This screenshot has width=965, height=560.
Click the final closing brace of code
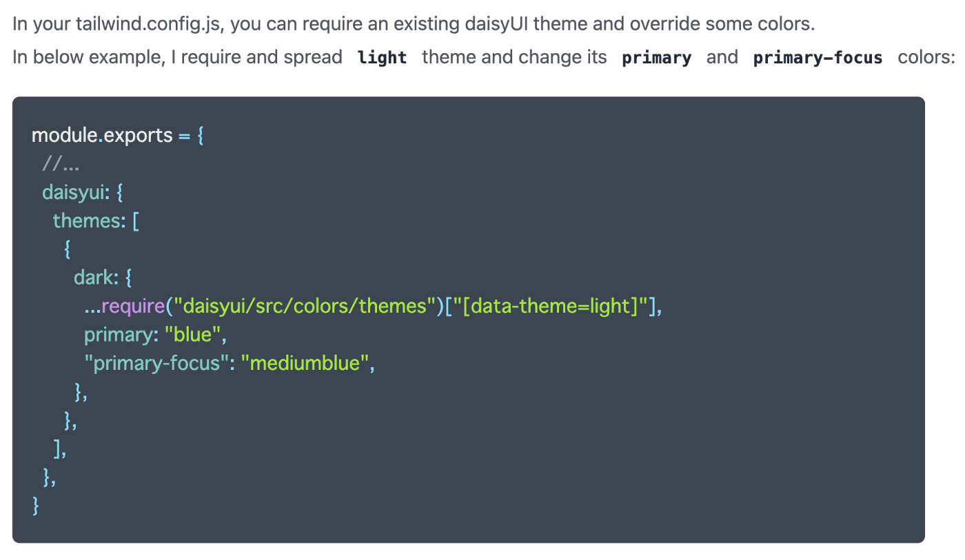36,506
